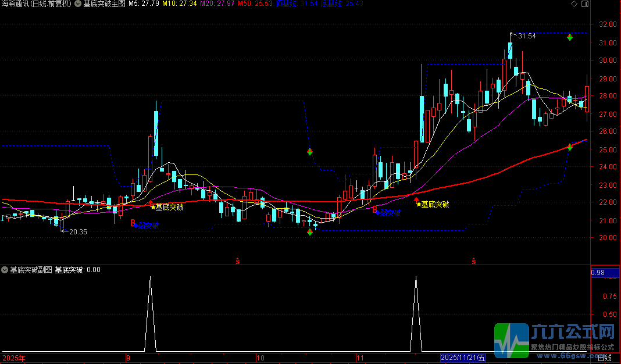Screen dimensions: 621x364
Task: Click the month 10 label on time axis
Action: pyautogui.click(x=260, y=358)
